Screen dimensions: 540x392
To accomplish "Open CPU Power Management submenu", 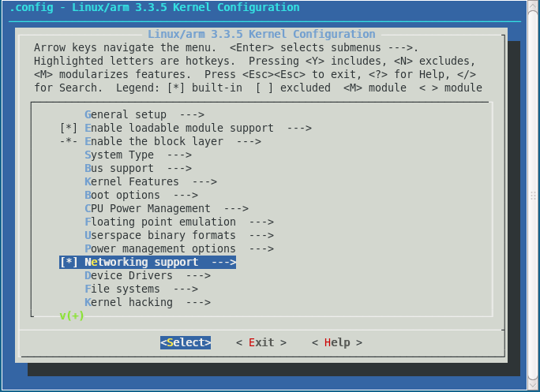I will click(167, 208).
